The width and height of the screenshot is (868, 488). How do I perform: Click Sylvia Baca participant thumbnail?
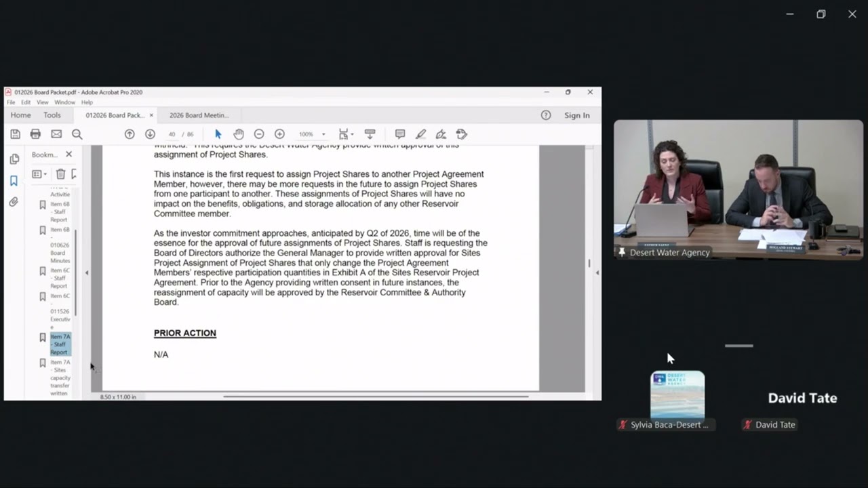[677, 395]
